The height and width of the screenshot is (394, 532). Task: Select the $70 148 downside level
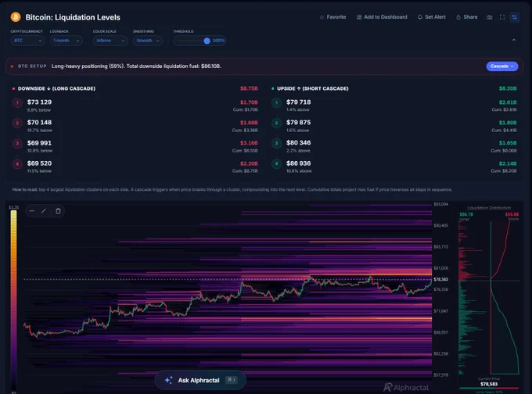pos(39,123)
